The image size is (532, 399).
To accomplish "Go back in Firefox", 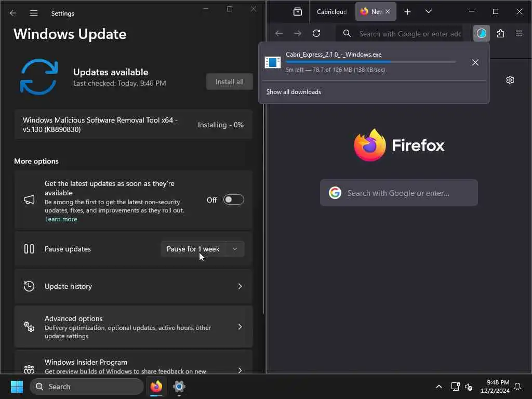I will pos(279,33).
